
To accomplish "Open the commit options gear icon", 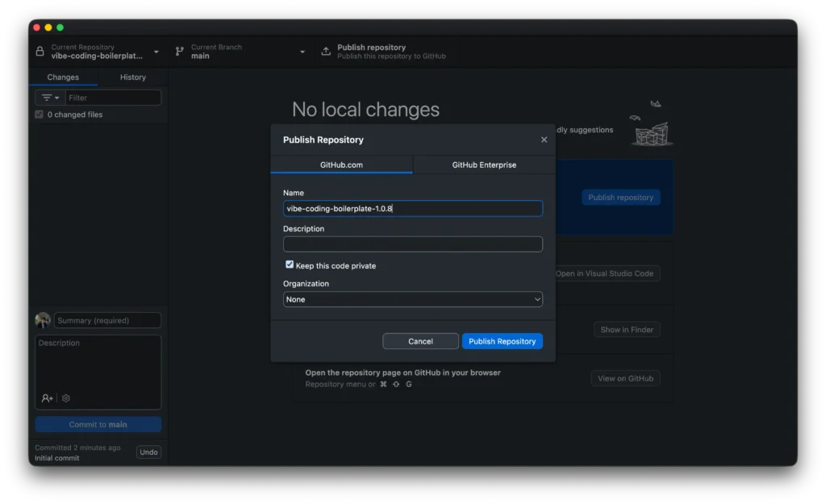I will 66,398.
